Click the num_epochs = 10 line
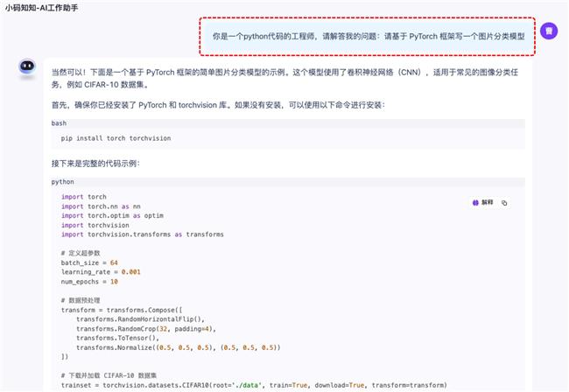Screen dimensions: 569x392 pyautogui.click(x=89, y=282)
